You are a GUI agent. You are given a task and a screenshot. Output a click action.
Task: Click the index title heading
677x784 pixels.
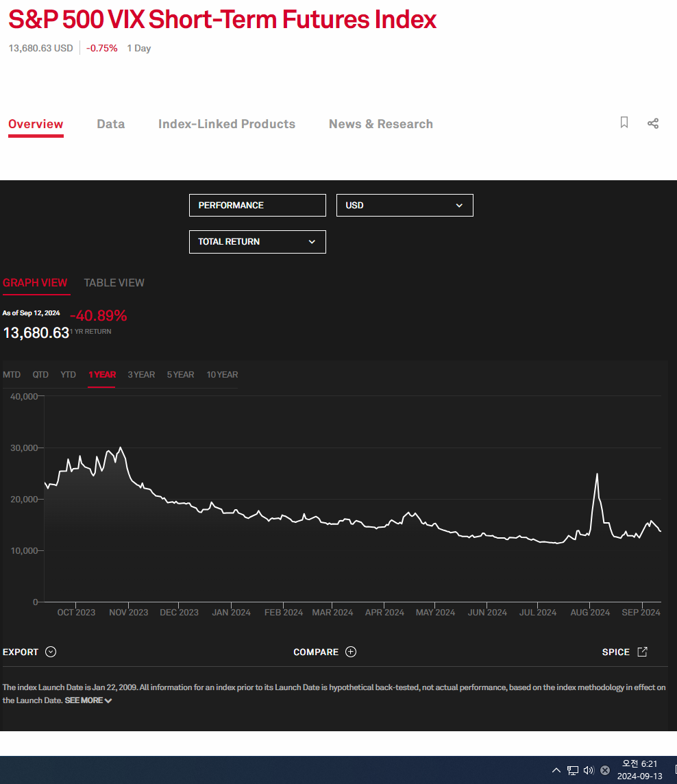(x=223, y=19)
